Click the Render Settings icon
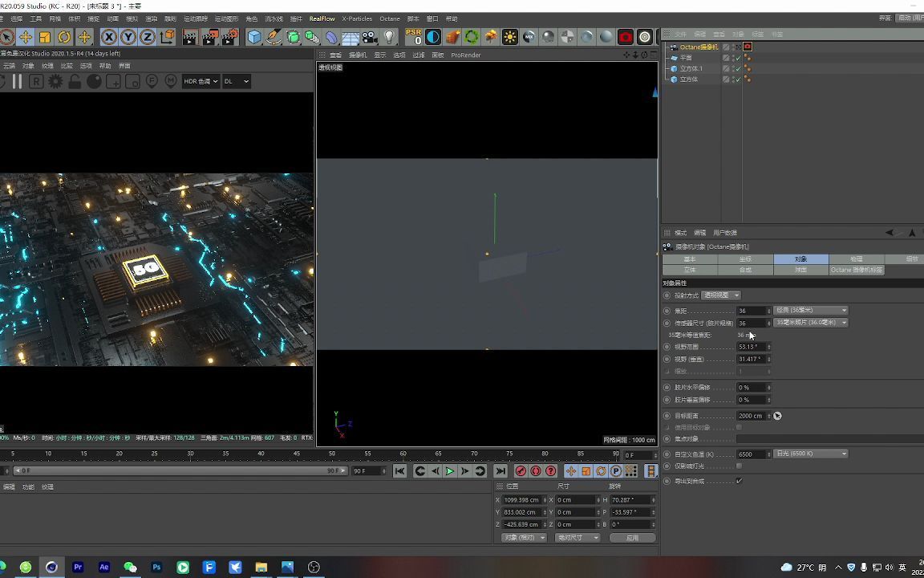 (232, 37)
